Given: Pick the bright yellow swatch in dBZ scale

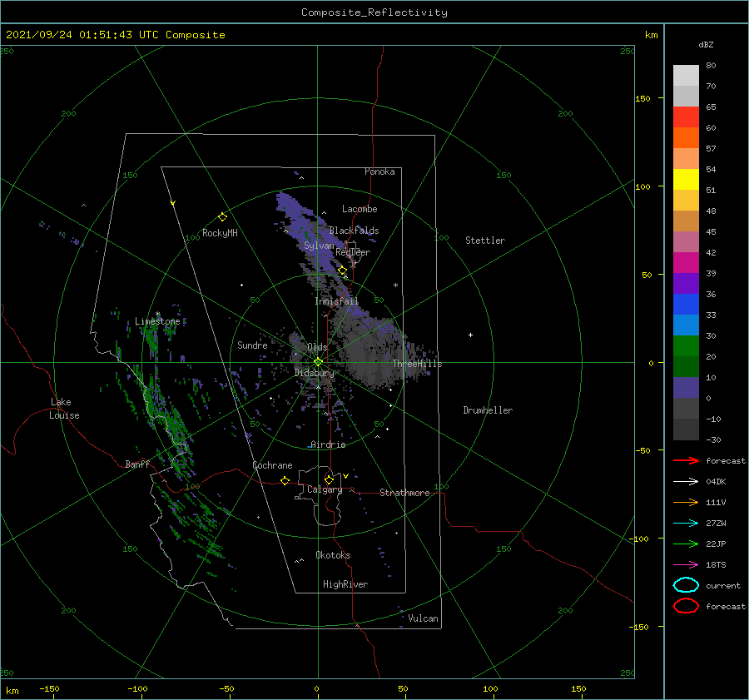Looking at the screenshot, I should pos(686,179).
